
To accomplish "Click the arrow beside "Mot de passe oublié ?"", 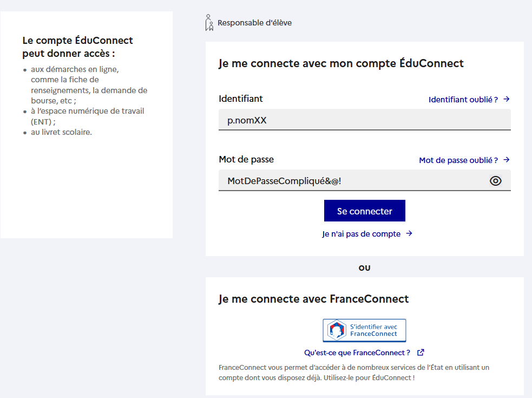I will pos(507,160).
